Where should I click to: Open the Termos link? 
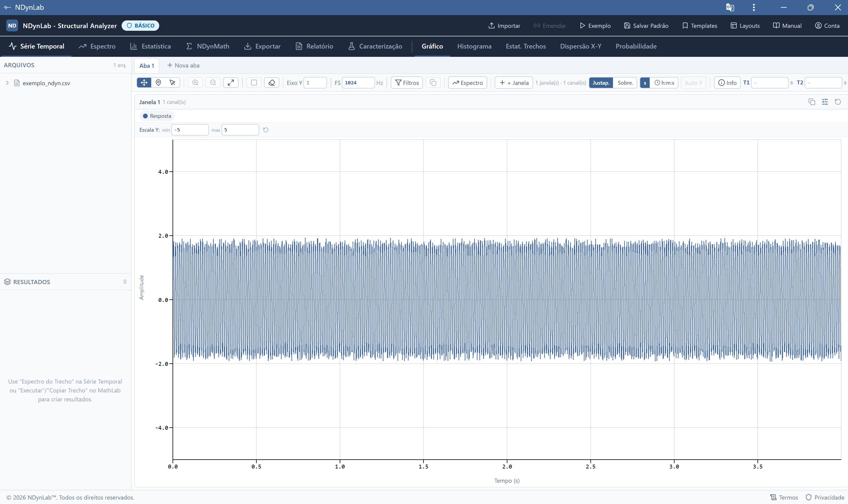[784, 497]
